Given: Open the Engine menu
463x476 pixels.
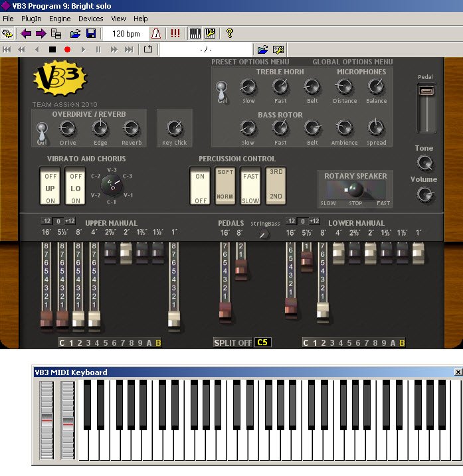Looking at the screenshot, I should pyautogui.click(x=60, y=19).
